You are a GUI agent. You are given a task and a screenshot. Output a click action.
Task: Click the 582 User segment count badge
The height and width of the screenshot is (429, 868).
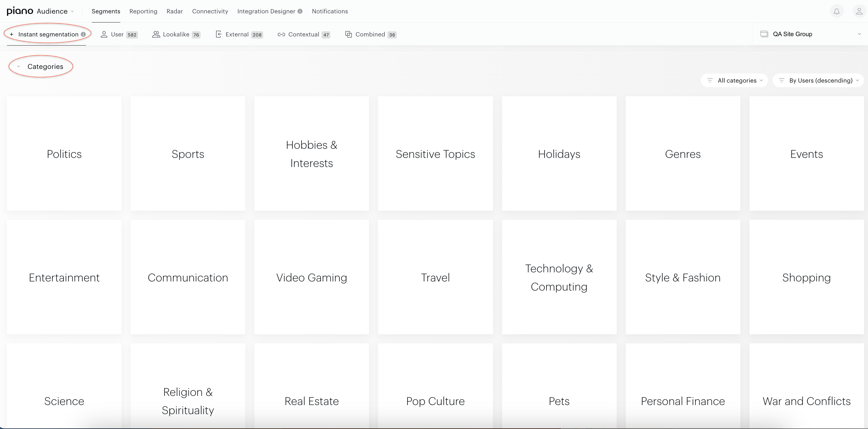click(x=132, y=35)
